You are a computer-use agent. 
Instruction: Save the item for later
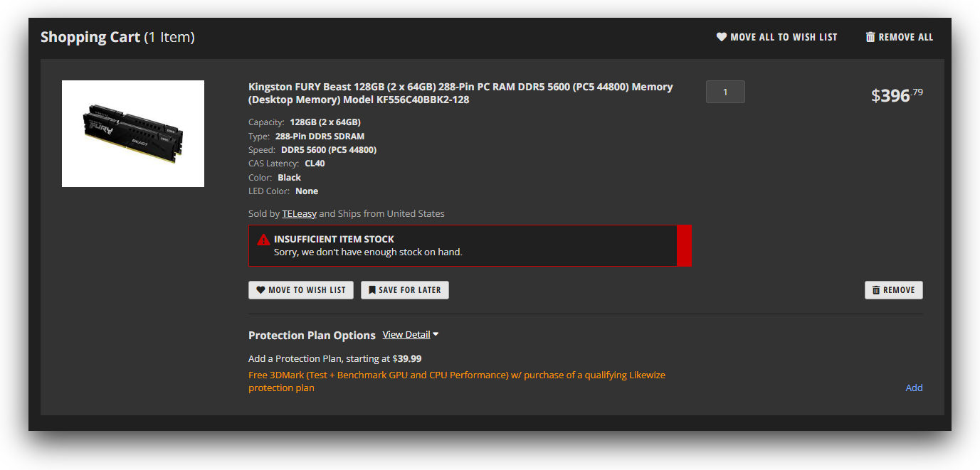pos(405,290)
